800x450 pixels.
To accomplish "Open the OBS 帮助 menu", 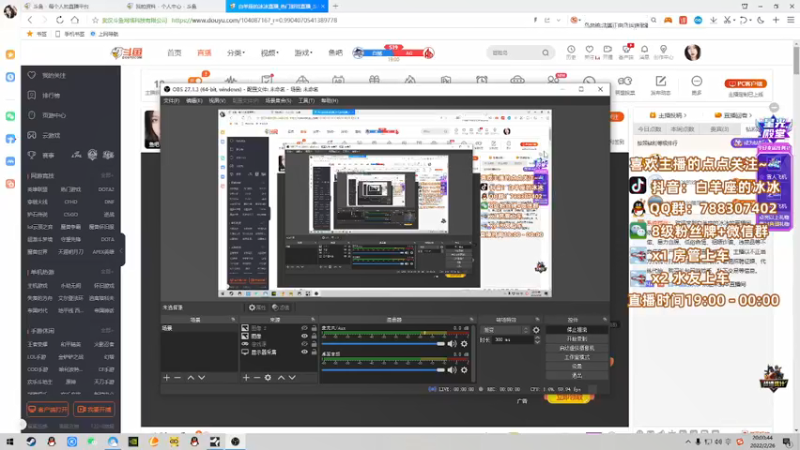I will click(x=330, y=101).
